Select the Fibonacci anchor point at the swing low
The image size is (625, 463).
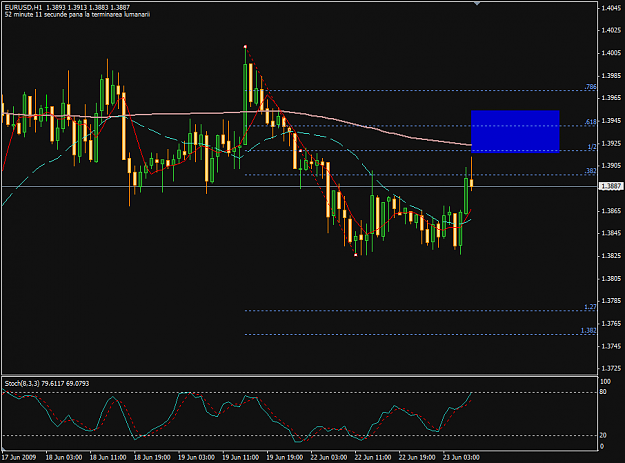coord(356,255)
